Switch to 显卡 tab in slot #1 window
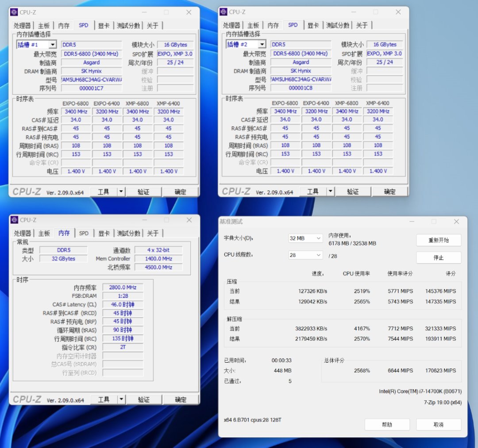 pos(104,26)
